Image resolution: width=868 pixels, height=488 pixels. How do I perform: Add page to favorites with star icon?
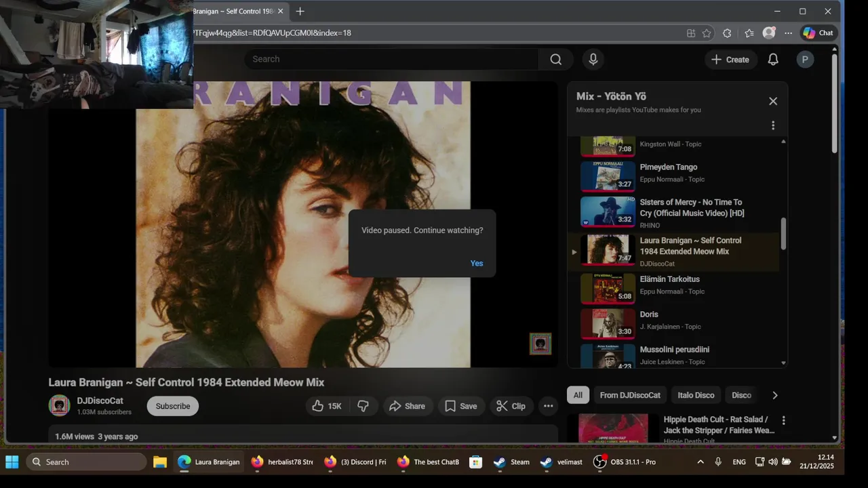point(707,33)
